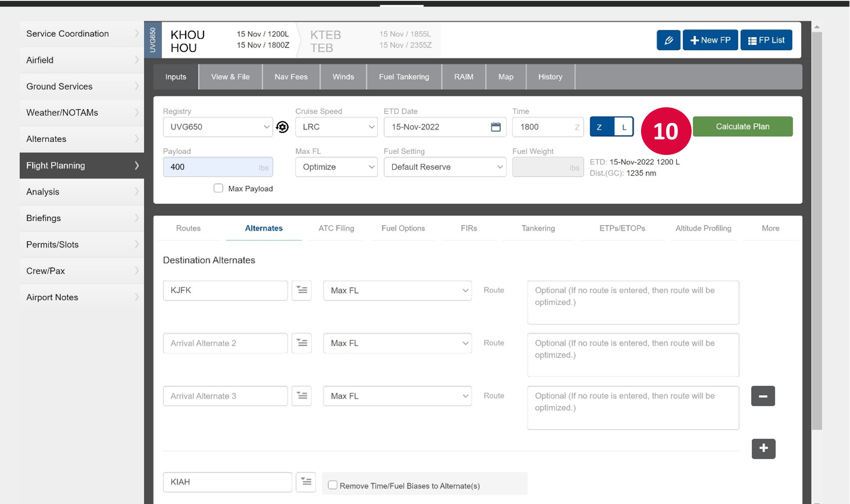Click the New FP button
Screen dimensions: 850x504
pyautogui.click(x=710, y=40)
